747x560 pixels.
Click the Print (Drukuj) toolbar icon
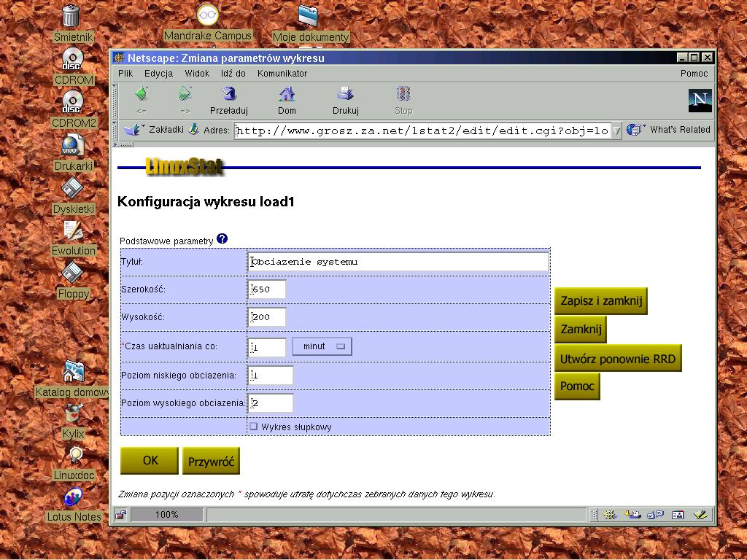point(345,95)
